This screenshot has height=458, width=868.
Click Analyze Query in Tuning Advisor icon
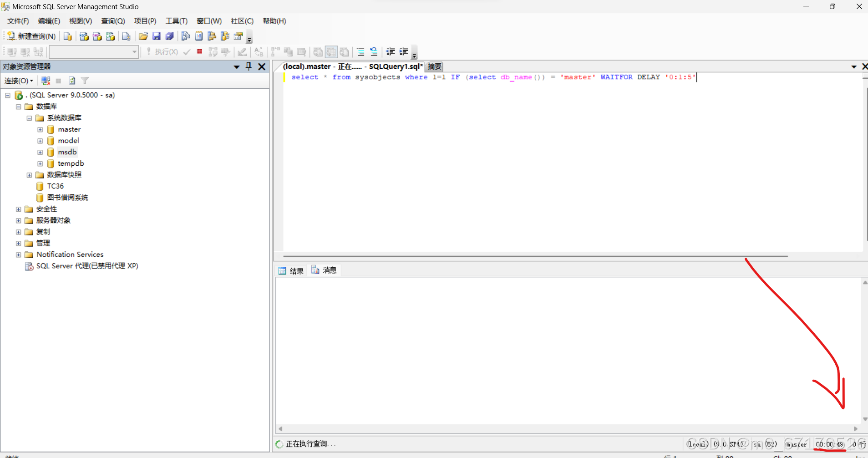[226, 52]
